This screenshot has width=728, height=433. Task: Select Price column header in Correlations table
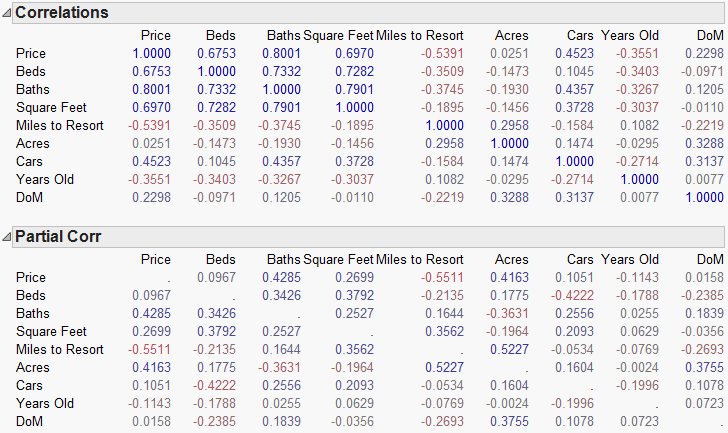(x=156, y=36)
